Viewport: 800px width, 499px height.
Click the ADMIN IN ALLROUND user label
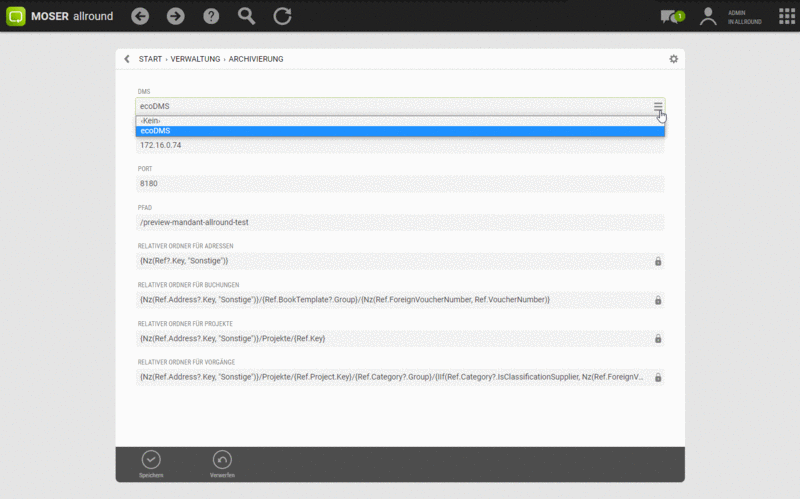click(744, 17)
